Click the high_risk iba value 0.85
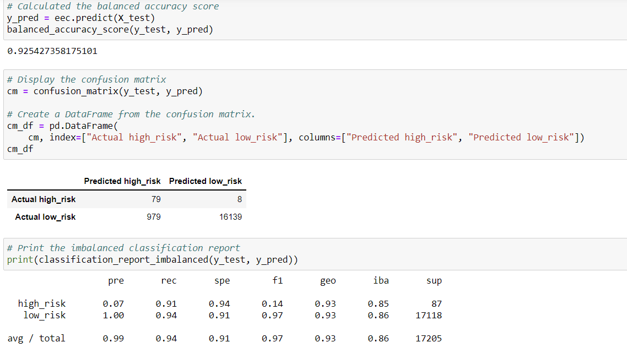The image size is (627, 364). pos(379,304)
